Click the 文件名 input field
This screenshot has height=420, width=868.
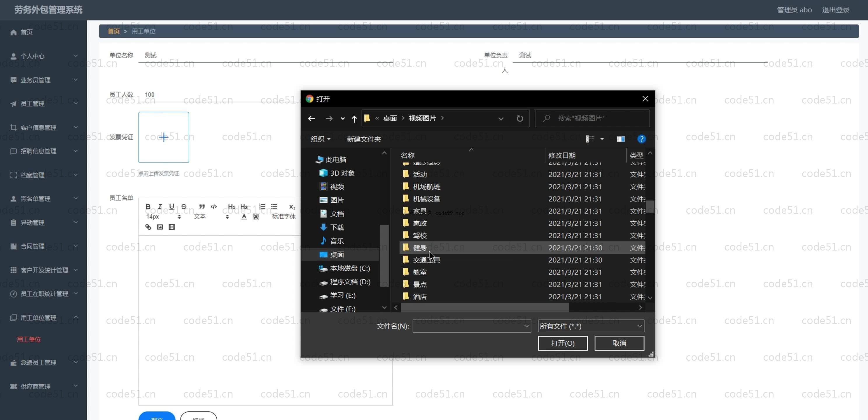pyautogui.click(x=471, y=326)
